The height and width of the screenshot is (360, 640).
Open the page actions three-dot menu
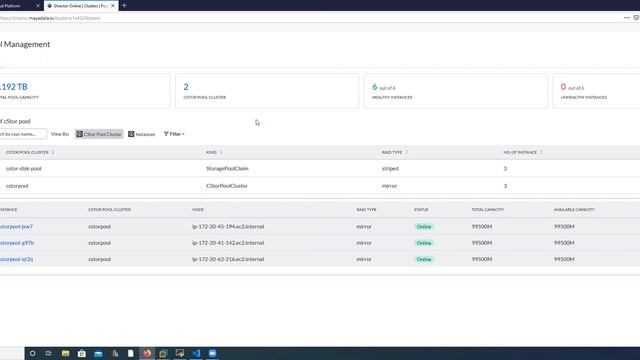[x=627, y=18]
